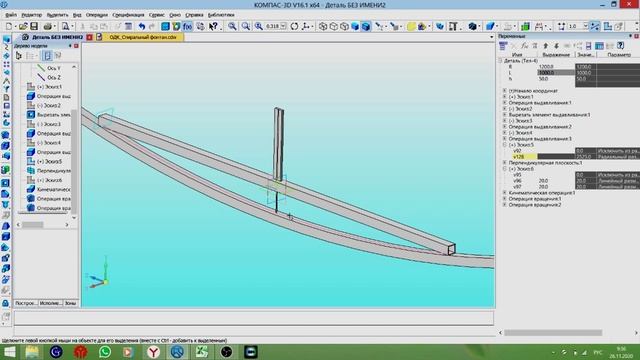Expand Операция вращения:2 in Variables panel

(x=505, y=204)
